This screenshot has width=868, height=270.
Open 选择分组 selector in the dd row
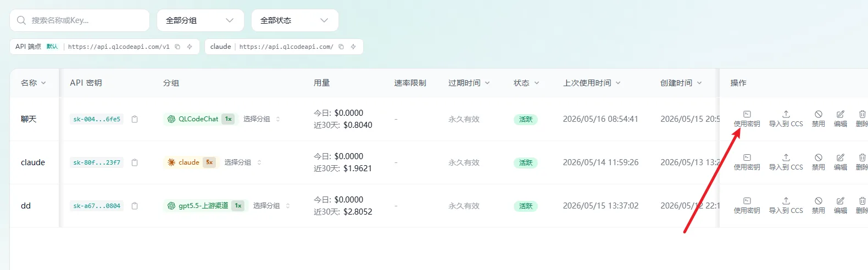coord(271,206)
